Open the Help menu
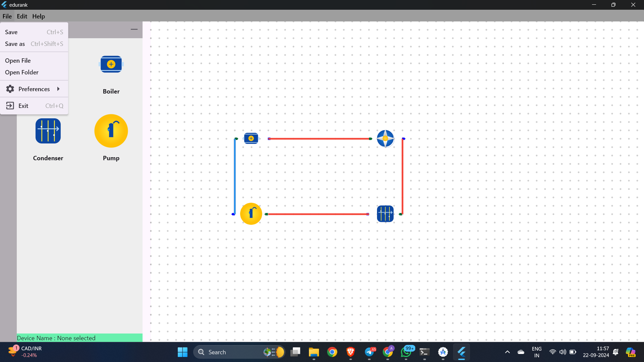 pos(39,16)
